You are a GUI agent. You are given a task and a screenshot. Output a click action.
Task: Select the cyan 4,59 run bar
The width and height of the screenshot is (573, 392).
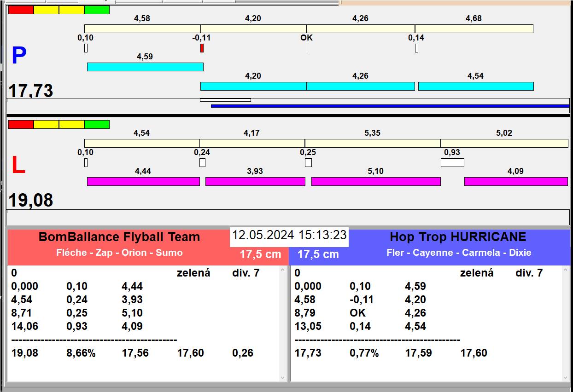pyautogui.click(x=145, y=67)
